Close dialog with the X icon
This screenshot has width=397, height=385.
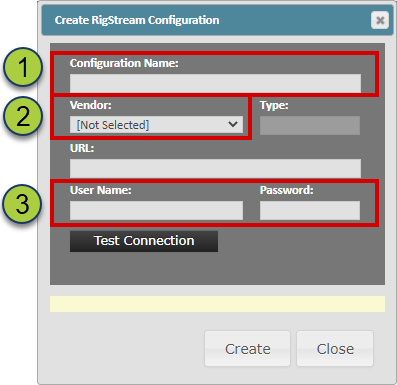click(x=380, y=20)
